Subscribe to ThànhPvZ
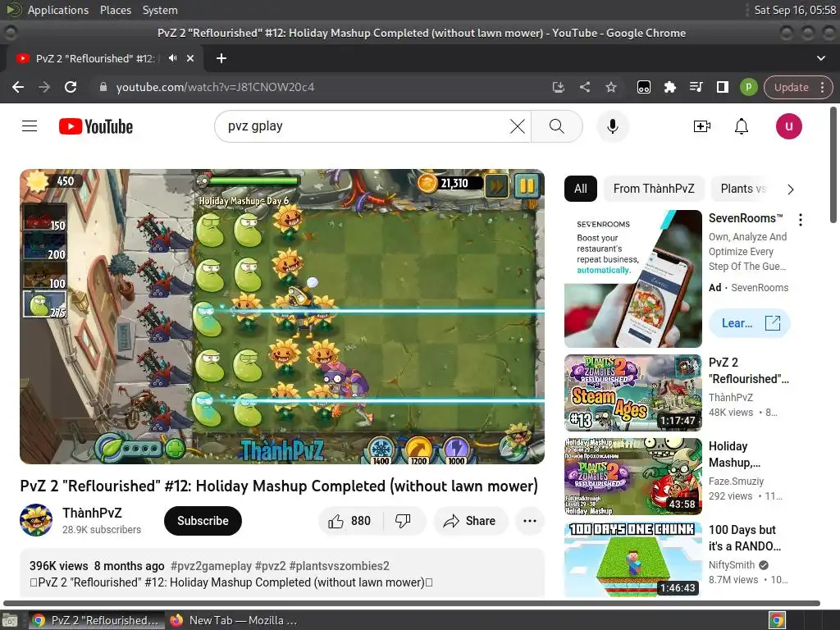 click(203, 521)
